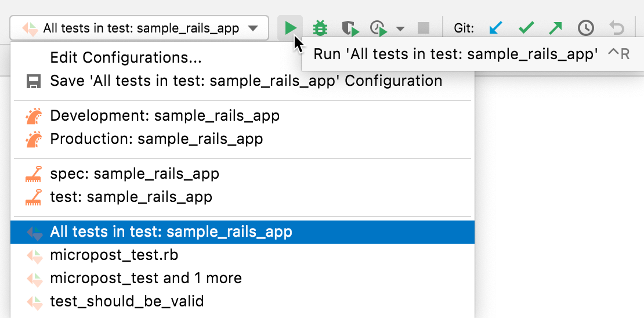Select Production: sample_rails_app configuration
This screenshot has height=318, width=644.
coord(157,139)
